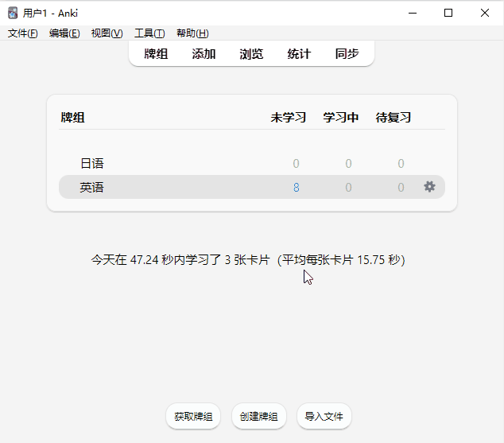Click the 牌组 column header
Screen dimensions: 504x443
(72, 118)
